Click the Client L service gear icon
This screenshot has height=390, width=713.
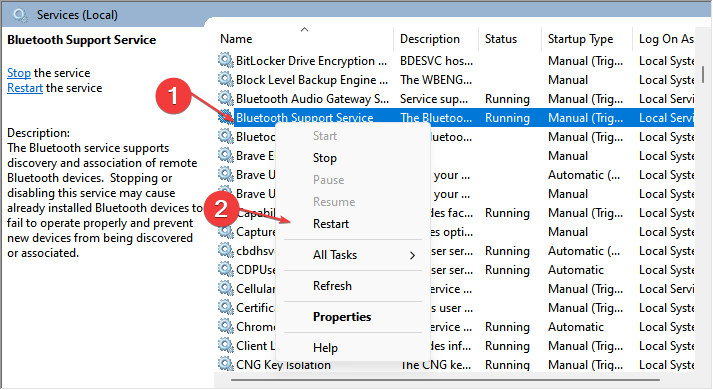point(225,345)
